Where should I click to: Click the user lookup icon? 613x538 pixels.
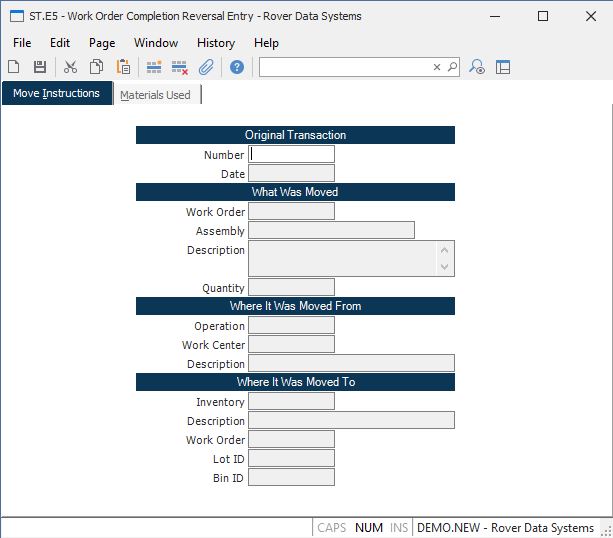(x=478, y=67)
